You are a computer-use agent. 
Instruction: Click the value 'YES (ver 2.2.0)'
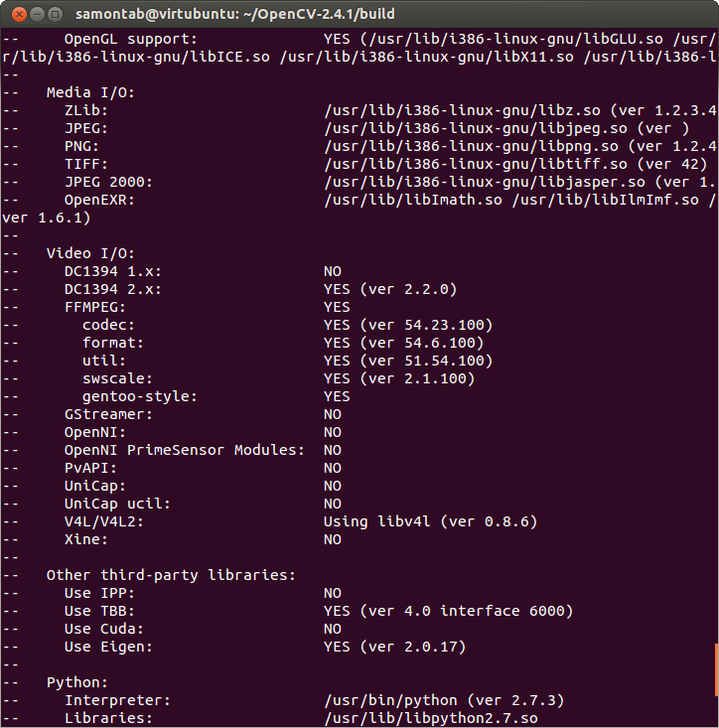[x=390, y=289]
